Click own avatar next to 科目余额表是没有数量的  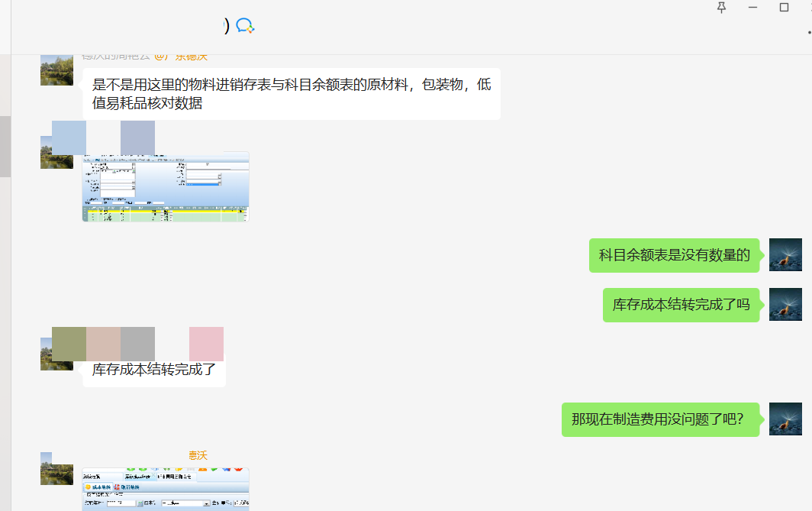[785, 255]
